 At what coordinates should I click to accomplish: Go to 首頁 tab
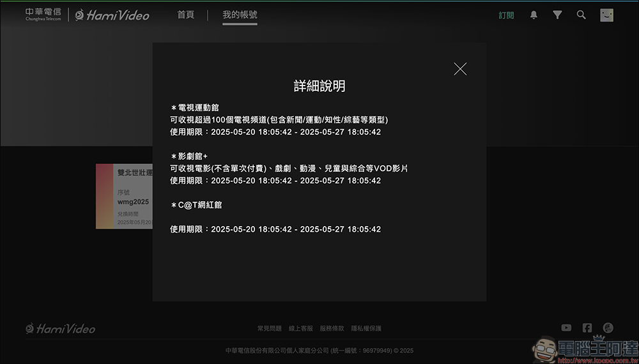coord(185,15)
